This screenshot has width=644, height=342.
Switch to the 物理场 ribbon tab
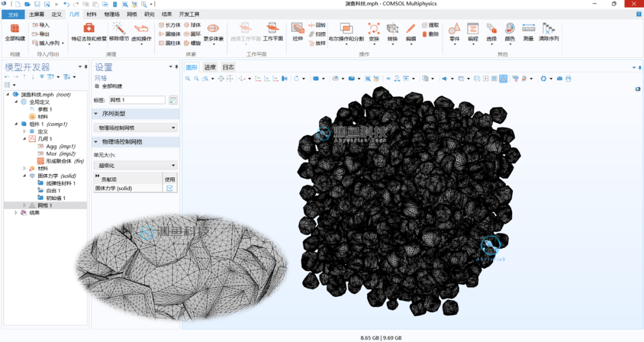[112, 14]
